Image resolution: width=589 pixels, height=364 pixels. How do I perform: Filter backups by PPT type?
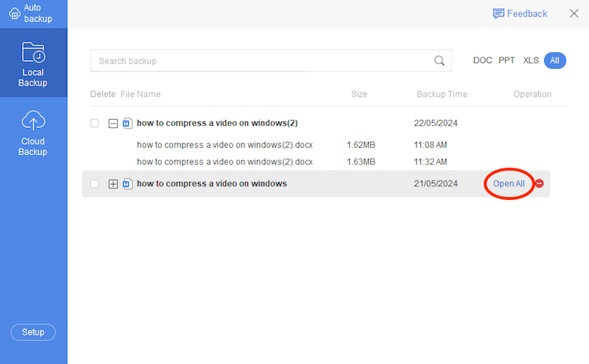(507, 60)
